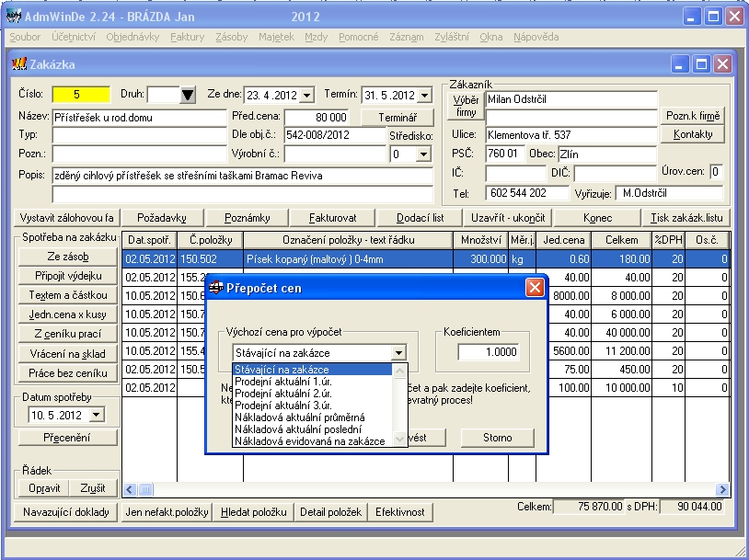This screenshot has height=560, width=749.
Task: Collapse the Výchozí cena combo box arrow
Action: pos(398,353)
